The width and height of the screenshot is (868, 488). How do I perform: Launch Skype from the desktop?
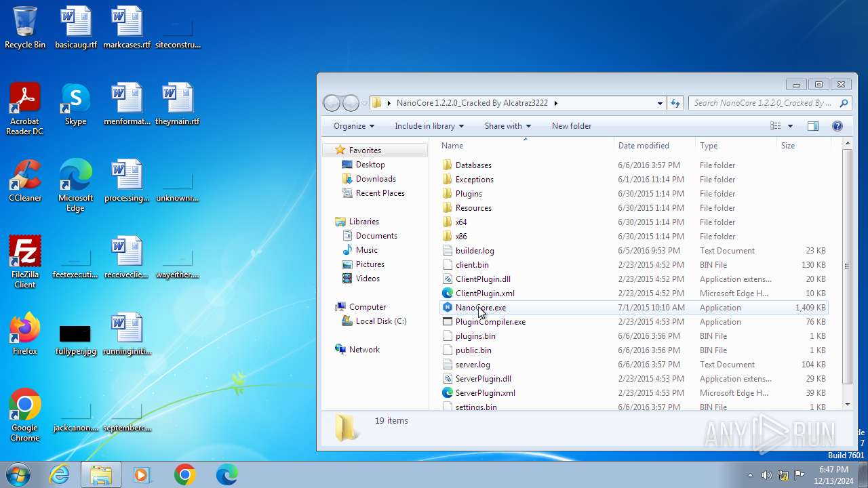75,104
